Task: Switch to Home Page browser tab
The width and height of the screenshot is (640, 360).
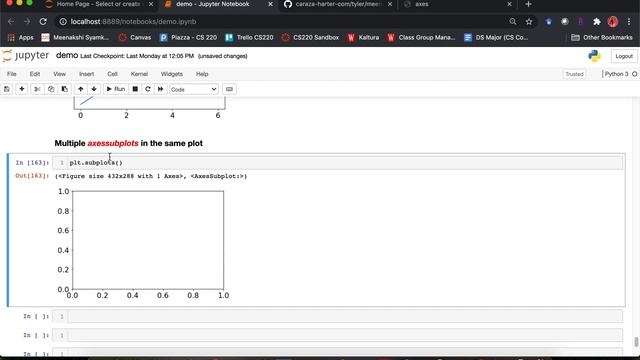Action: tap(98, 4)
